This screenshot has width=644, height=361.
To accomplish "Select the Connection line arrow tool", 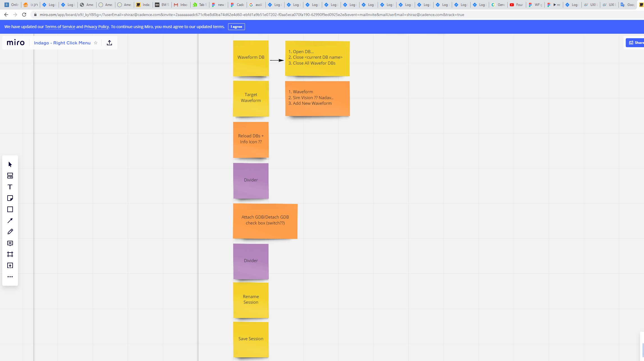I will pos(10,221).
